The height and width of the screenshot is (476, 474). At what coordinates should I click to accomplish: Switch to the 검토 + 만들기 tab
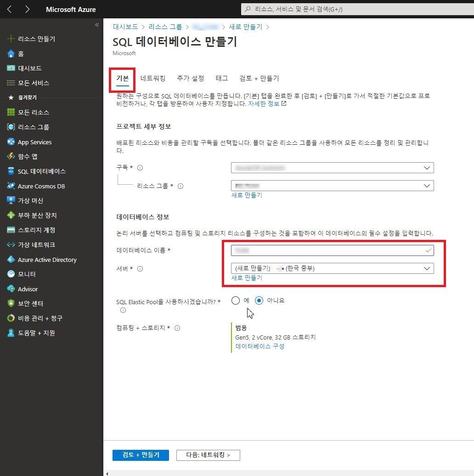point(259,78)
